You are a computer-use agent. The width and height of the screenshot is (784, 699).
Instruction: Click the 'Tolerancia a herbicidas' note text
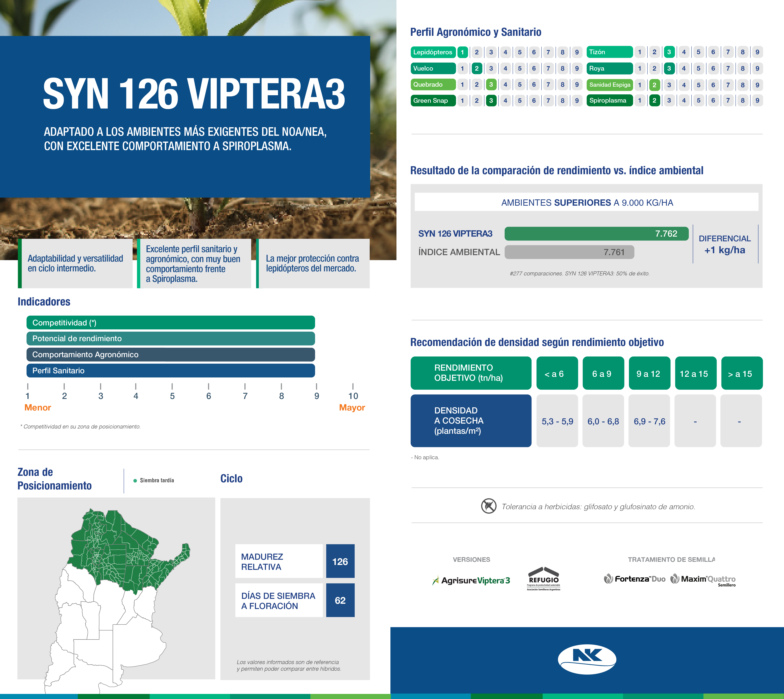coord(598,507)
